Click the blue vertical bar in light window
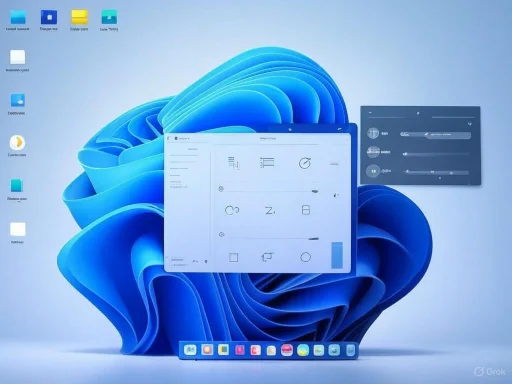Viewport: 512px width, 384px height. (337, 255)
